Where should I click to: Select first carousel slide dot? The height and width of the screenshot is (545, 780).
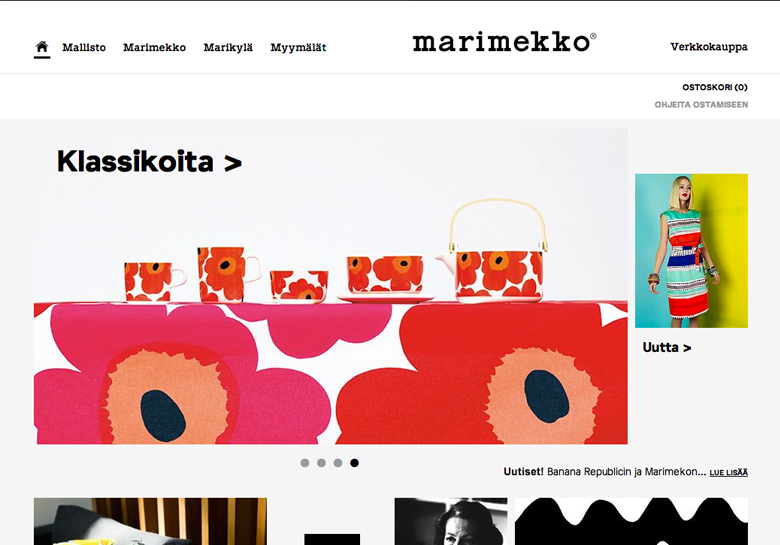click(305, 463)
